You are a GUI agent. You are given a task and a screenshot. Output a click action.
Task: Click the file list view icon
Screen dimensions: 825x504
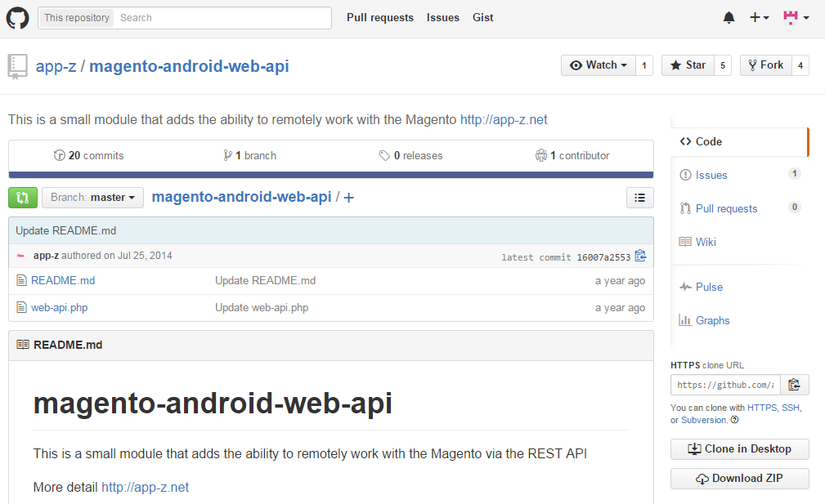tap(639, 198)
